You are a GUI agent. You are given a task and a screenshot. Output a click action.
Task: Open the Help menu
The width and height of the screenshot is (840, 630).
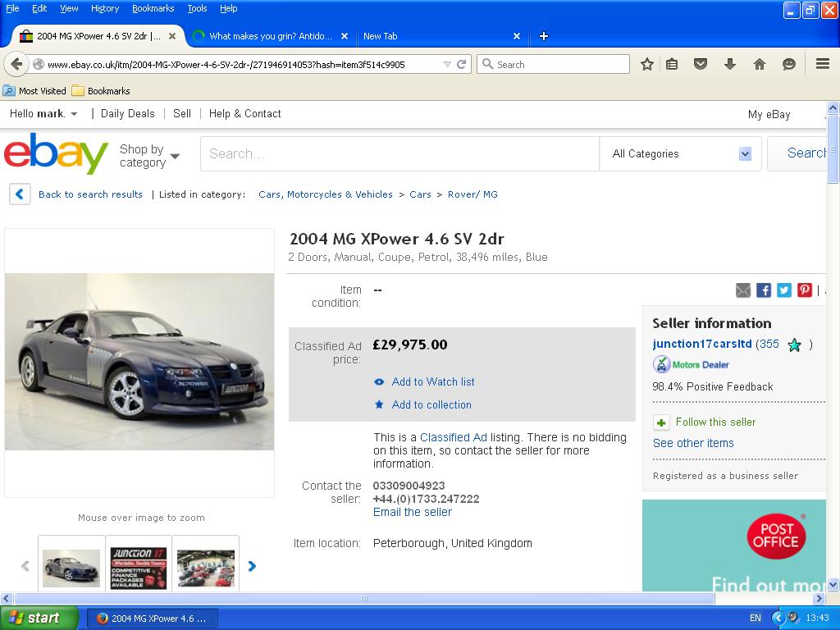pyautogui.click(x=228, y=8)
